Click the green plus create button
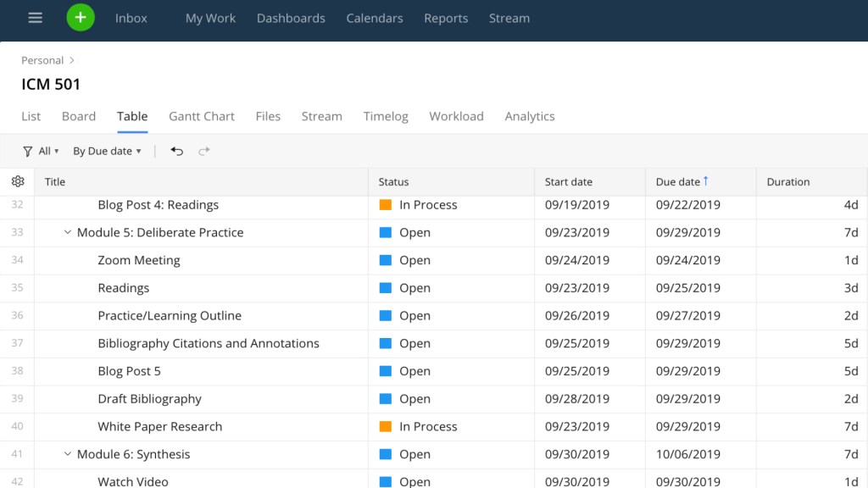 pos(81,18)
